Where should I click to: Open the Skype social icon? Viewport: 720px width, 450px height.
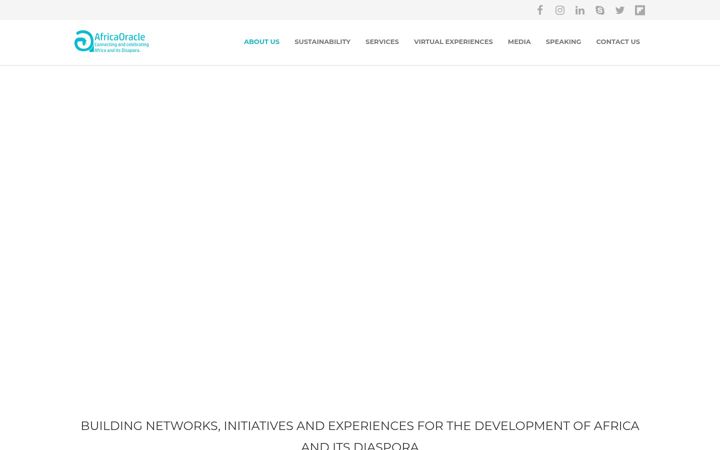(600, 10)
